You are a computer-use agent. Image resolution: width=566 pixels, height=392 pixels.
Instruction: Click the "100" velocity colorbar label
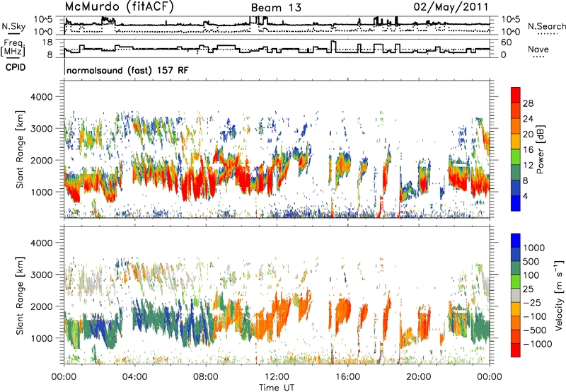tap(531, 275)
